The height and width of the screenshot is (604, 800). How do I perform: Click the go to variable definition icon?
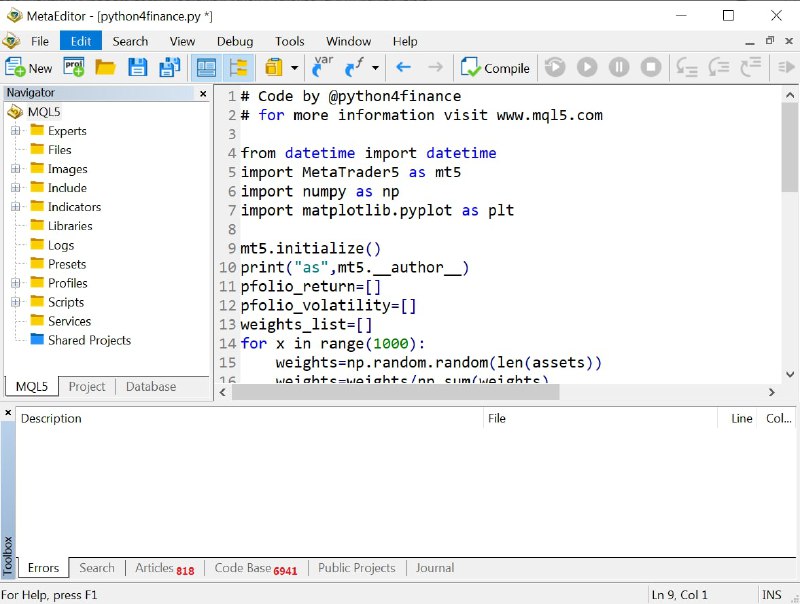tap(322, 67)
